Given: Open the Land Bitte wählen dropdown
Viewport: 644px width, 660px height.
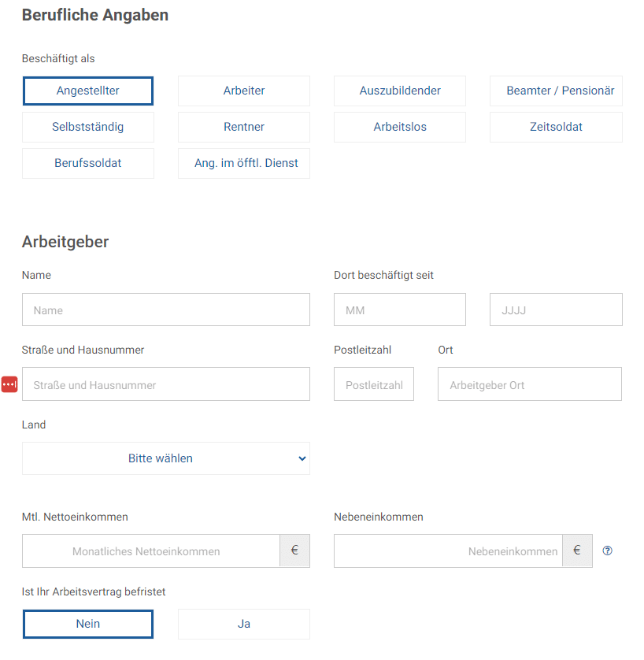Looking at the screenshot, I should pyautogui.click(x=166, y=458).
